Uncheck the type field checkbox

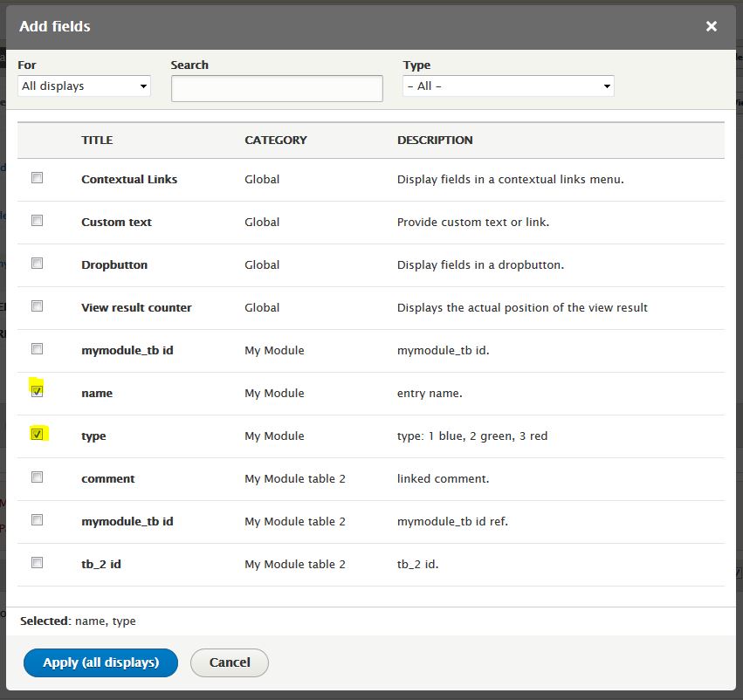(x=37, y=434)
